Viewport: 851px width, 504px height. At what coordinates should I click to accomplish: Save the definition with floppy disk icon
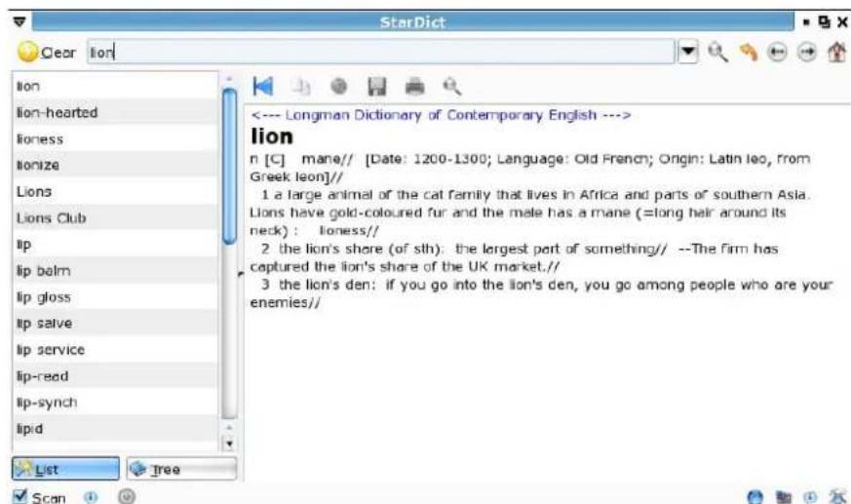377,87
